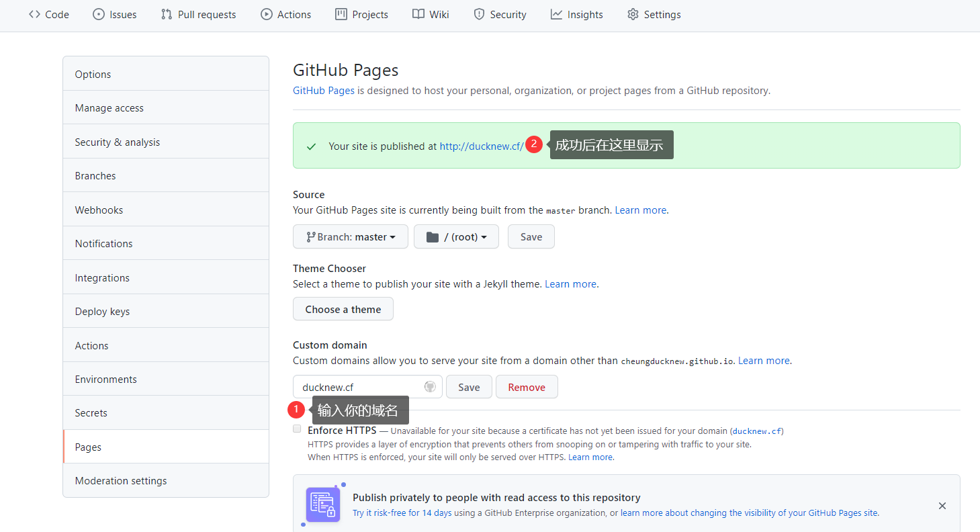Save the Source branch settings
Image resolution: width=980 pixels, height=532 pixels.
point(531,236)
